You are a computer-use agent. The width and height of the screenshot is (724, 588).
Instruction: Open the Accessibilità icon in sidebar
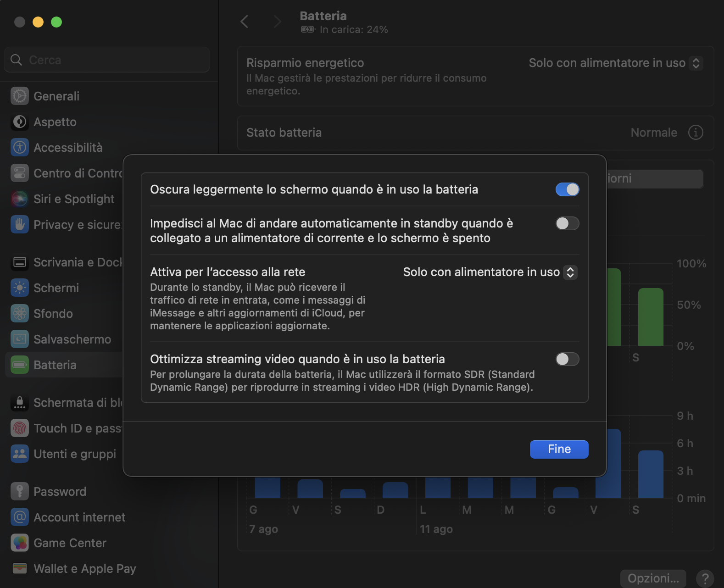[19, 148]
